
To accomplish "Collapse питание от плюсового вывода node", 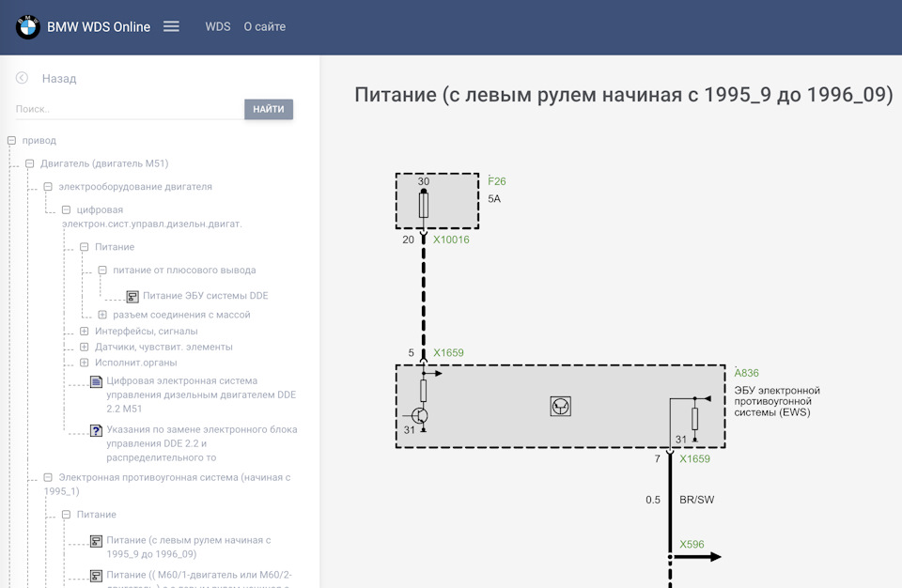I will click(102, 270).
